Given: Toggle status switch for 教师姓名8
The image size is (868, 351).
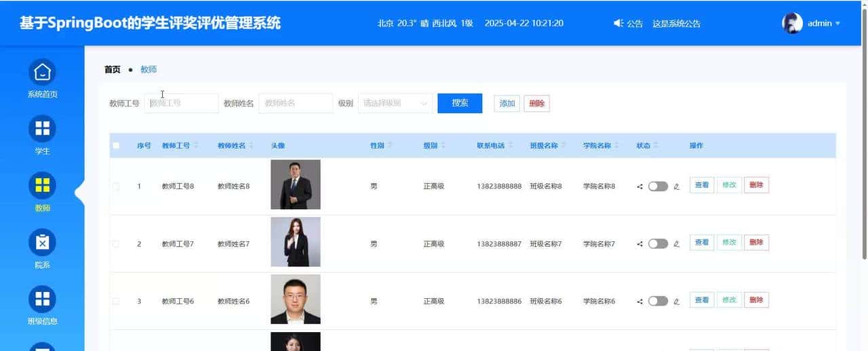Looking at the screenshot, I should pos(658,186).
